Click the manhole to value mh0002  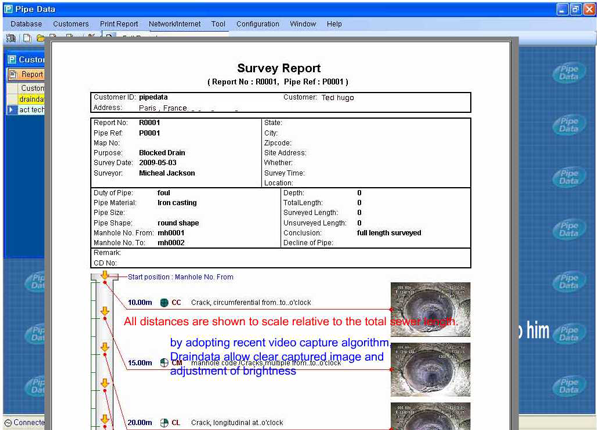pyautogui.click(x=171, y=243)
